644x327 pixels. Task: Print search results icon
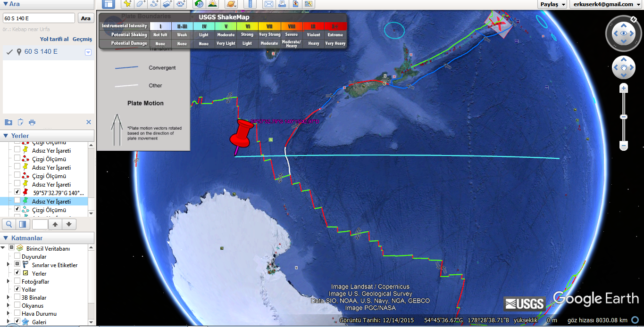click(x=32, y=123)
